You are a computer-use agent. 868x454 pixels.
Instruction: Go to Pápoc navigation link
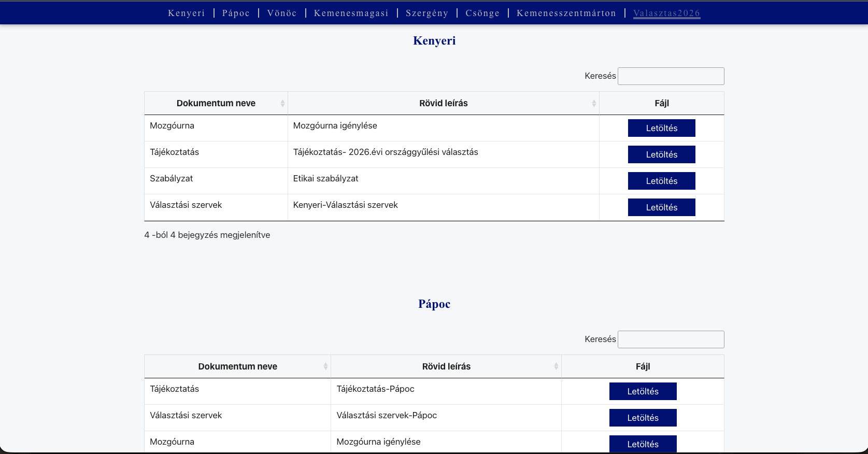pyautogui.click(x=236, y=13)
